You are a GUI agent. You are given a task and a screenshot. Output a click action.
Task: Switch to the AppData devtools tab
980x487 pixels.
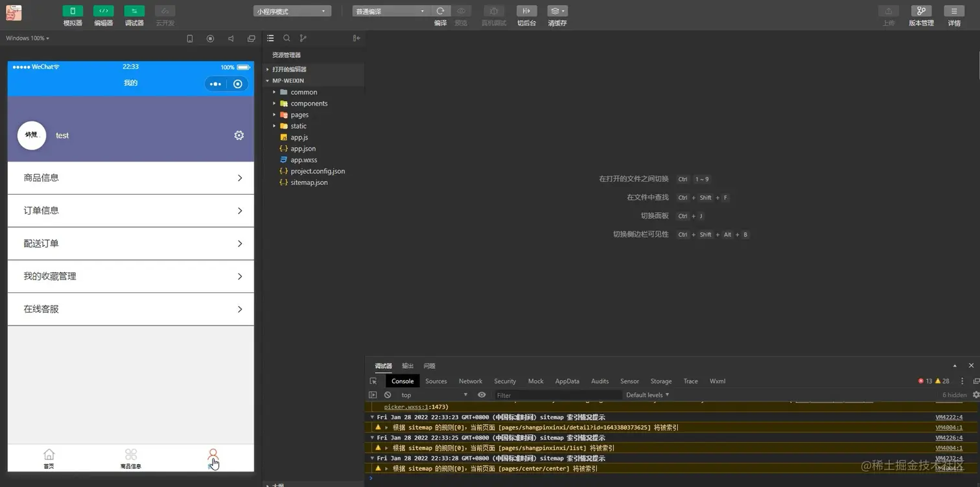(x=567, y=381)
